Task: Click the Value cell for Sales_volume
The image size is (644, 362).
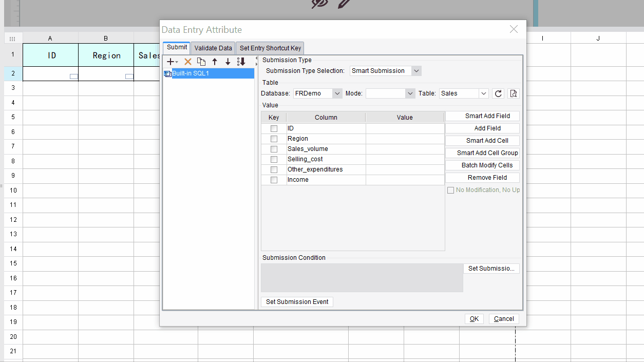Action: click(405, 149)
